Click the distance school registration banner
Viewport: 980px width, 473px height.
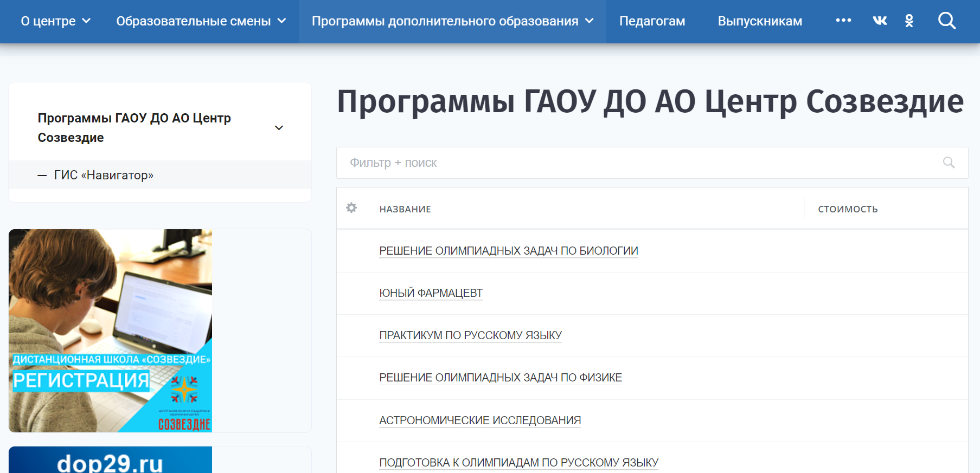pyautogui.click(x=110, y=331)
